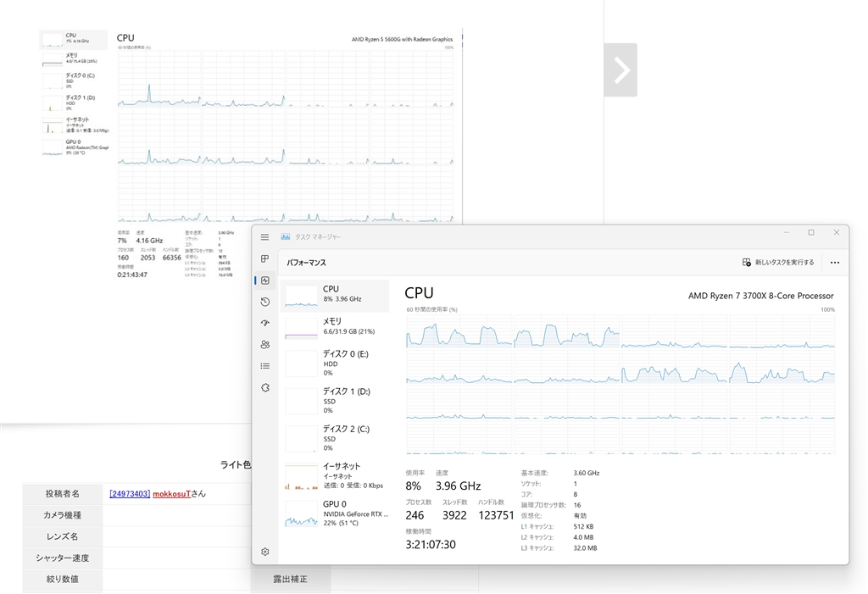868x594 pixels.
Task: Open the Processes page icon in sidebar
Action: pos(264,258)
